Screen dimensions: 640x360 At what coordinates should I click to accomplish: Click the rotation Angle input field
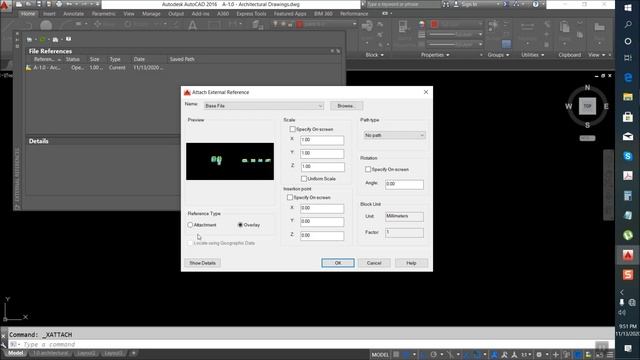coord(404,184)
